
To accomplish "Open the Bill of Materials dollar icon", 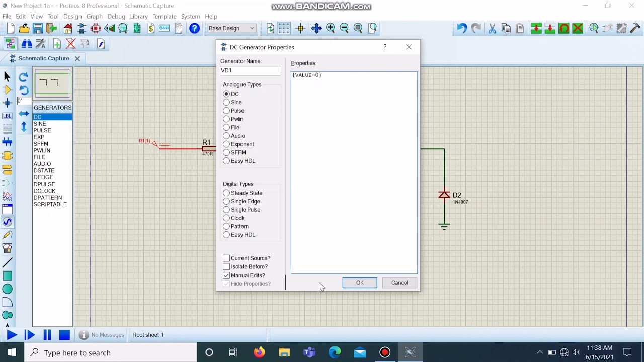I will click(x=150, y=28).
